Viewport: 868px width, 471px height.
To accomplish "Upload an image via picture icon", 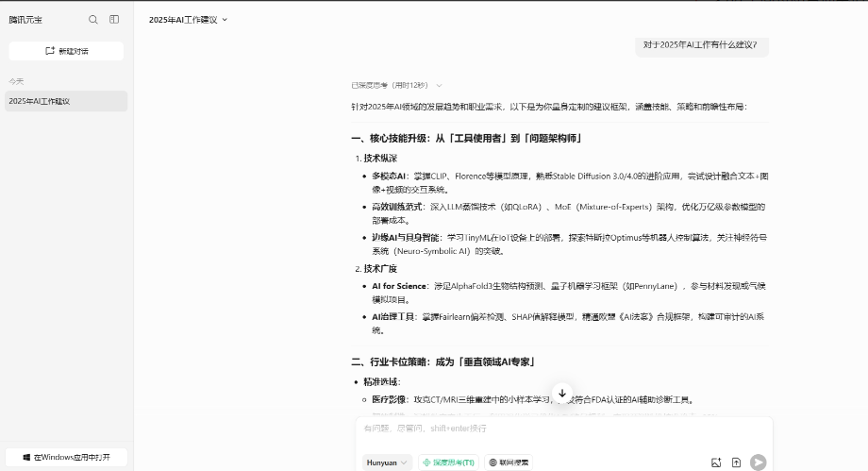I will 716,463.
